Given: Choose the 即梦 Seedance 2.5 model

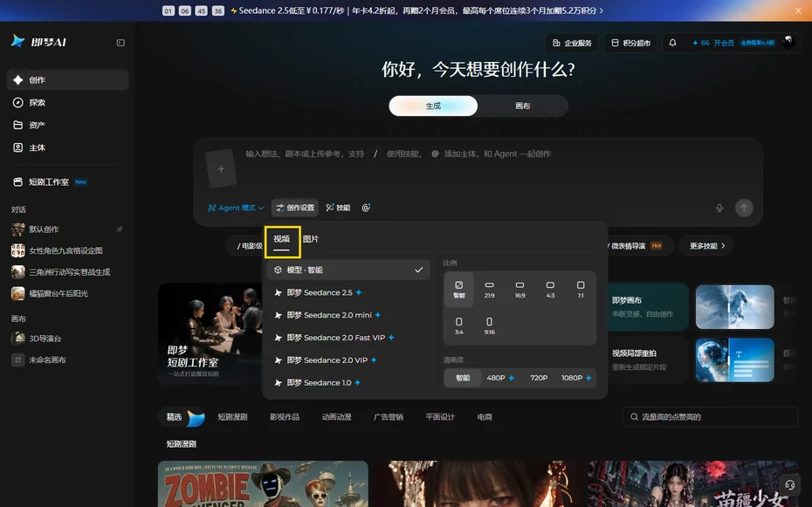Looking at the screenshot, I should pos(348,293).
